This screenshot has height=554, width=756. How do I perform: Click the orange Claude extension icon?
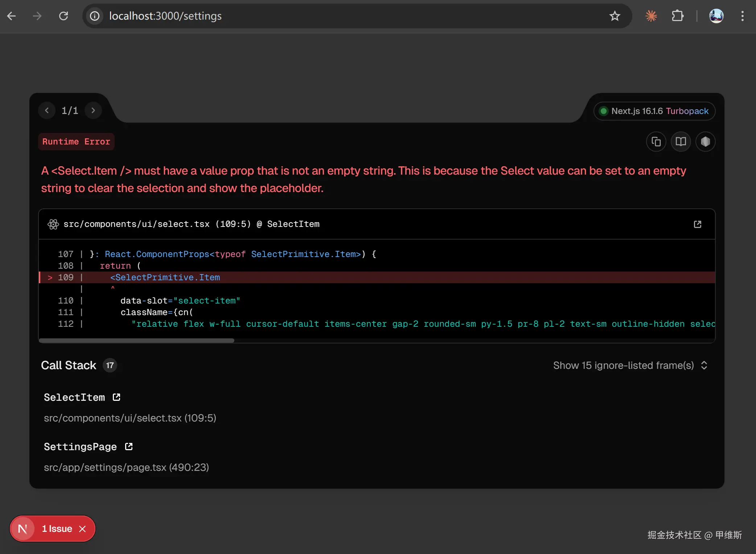click(x=651, y=16)
